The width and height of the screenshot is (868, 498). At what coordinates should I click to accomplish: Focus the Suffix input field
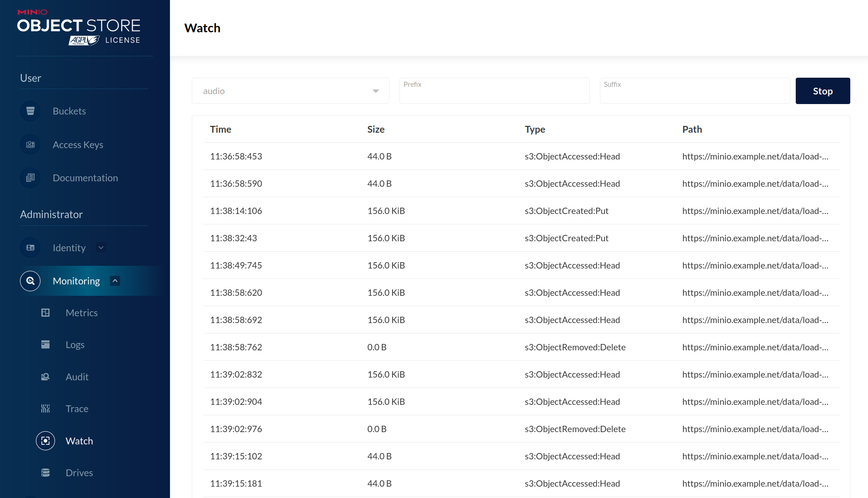click(695, 91)
